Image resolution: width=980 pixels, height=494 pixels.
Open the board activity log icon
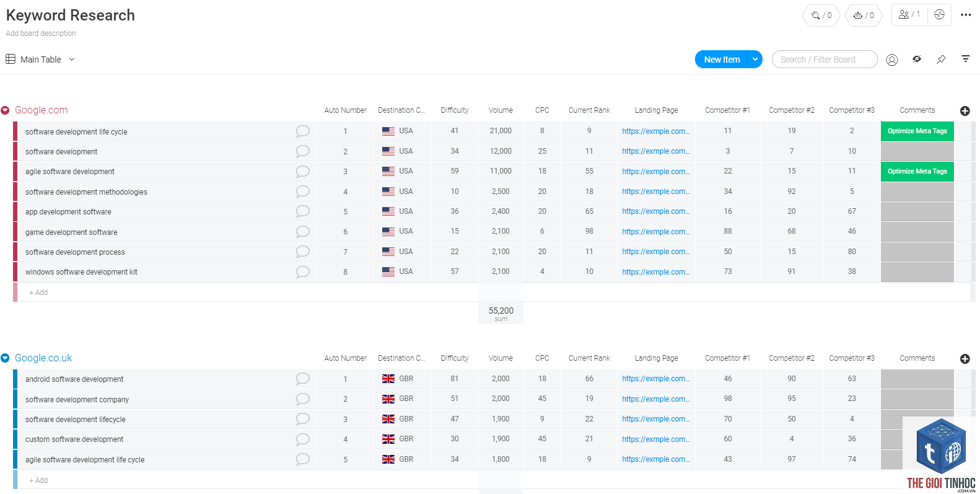coord(939,15)
